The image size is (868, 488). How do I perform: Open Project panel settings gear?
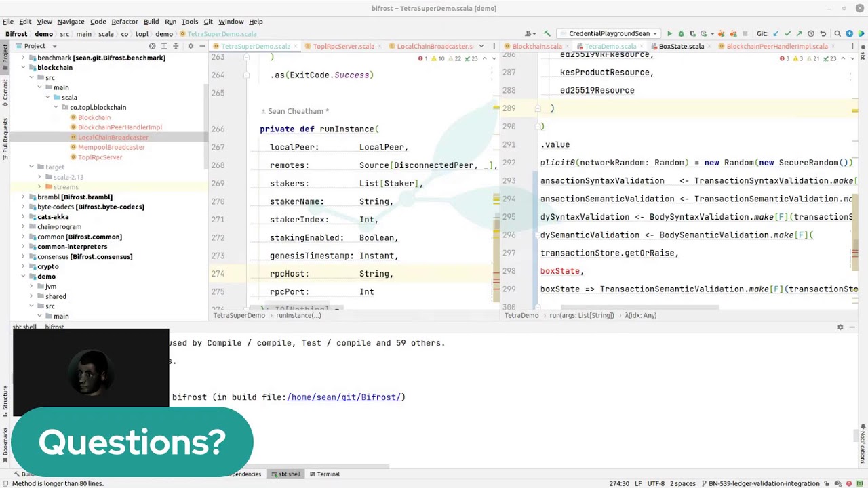pyautogui.click(x=191, y=46)
